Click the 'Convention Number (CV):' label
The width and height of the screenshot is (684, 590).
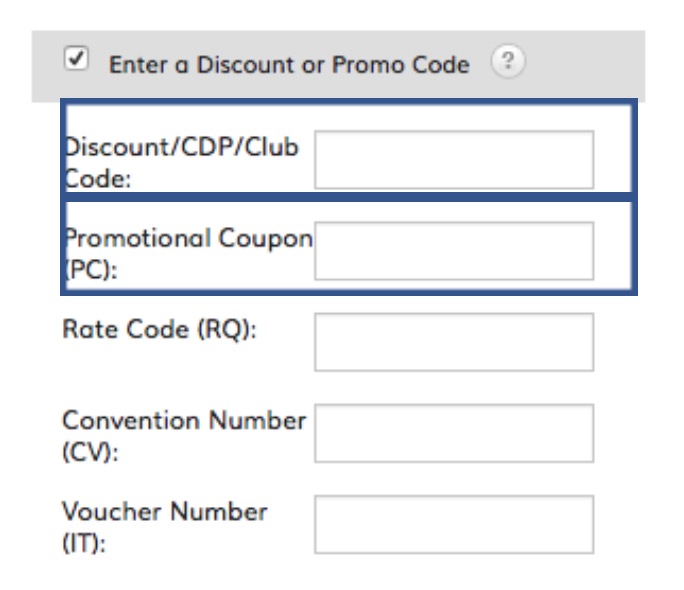click(184, 437)
